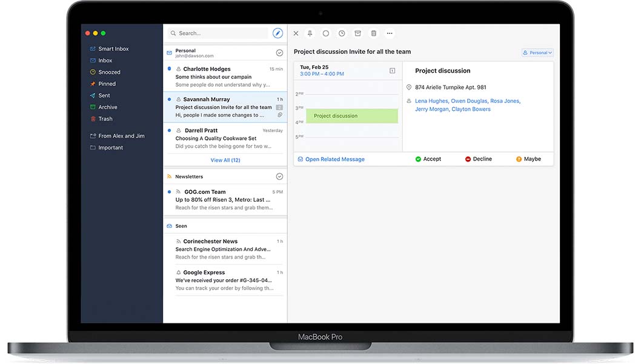Delete the email with the trash icon
This screenshot has width=641, height=364.
pyautogui.click(x=373, y=33)
